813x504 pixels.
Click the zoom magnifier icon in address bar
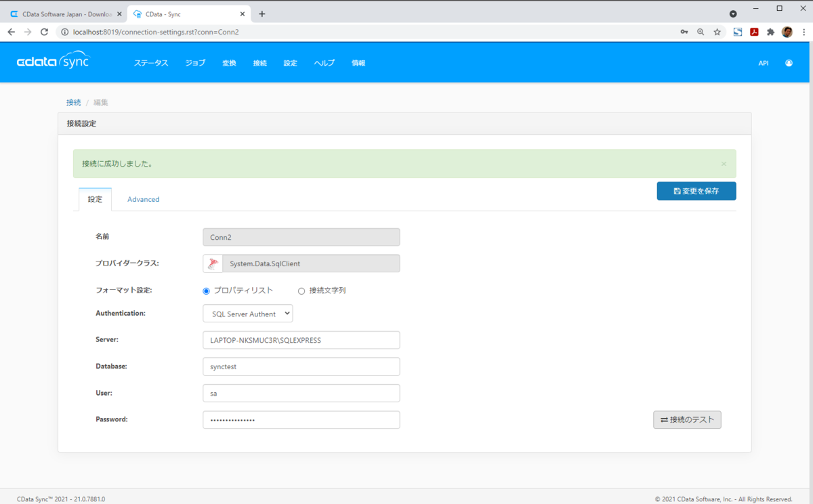(701, 32)
